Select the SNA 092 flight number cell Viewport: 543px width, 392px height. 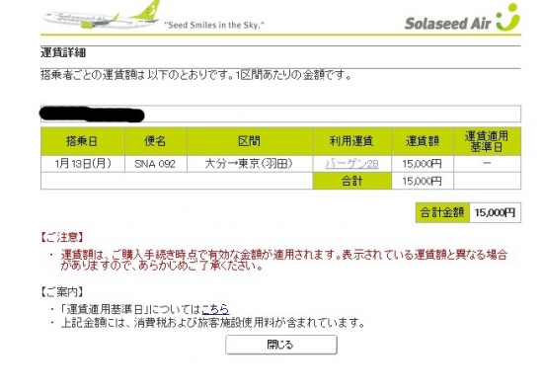(156, 164)
